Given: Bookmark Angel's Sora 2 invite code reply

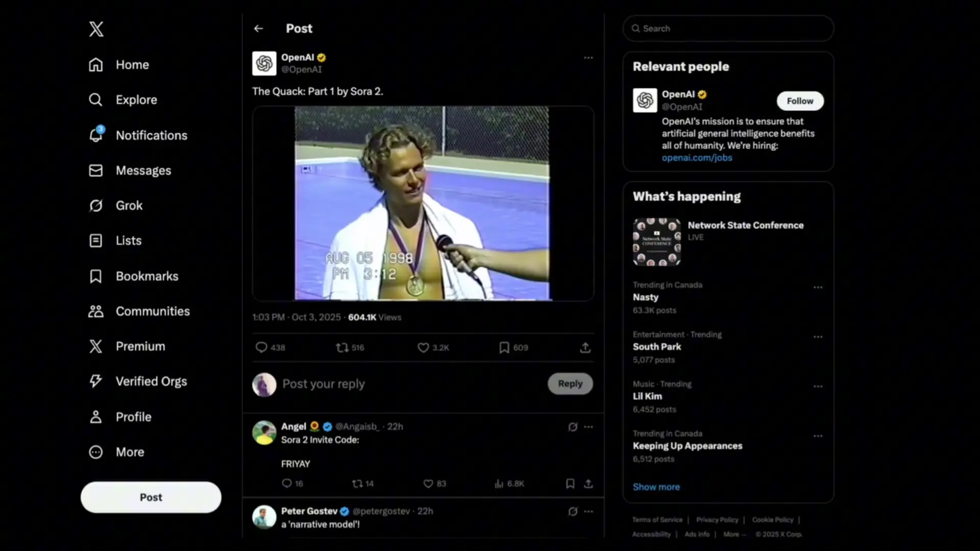Looking at the screenshot, I should pyautogui.click(x=570, y=483).
